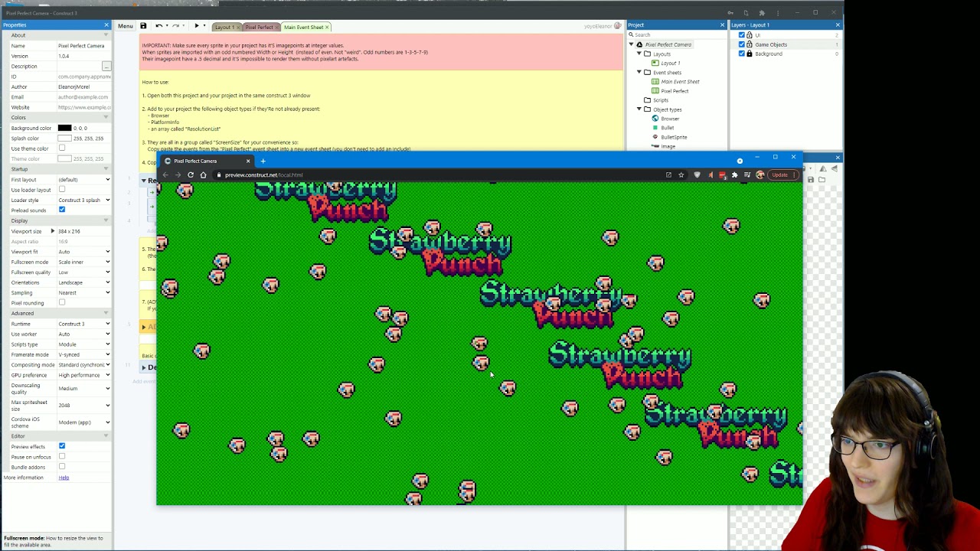Enable the Bundle addons checkbox
Viewport: 980px width, 551px height.
point(62,467)
